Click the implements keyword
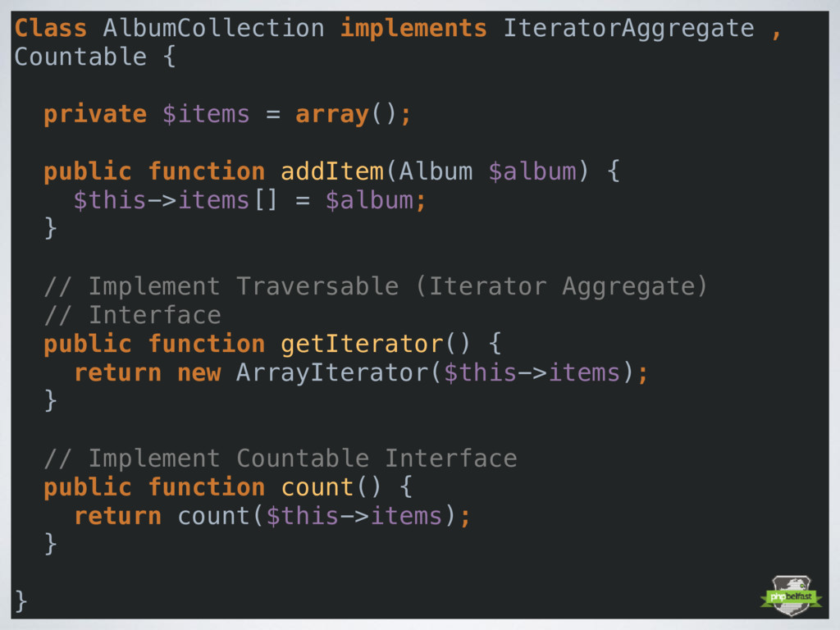The width and height of the screenshot is (840, 630). tap(413, 29)
